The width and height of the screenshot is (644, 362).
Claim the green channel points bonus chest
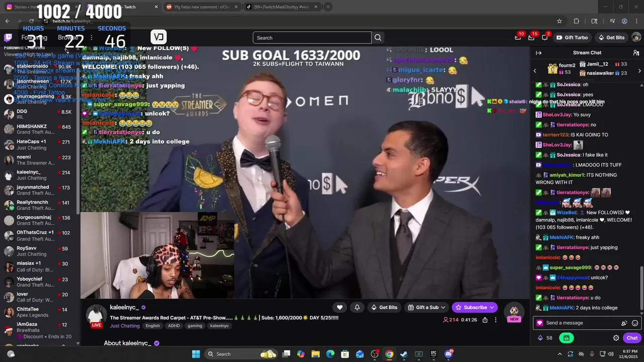tap(567, 338)
